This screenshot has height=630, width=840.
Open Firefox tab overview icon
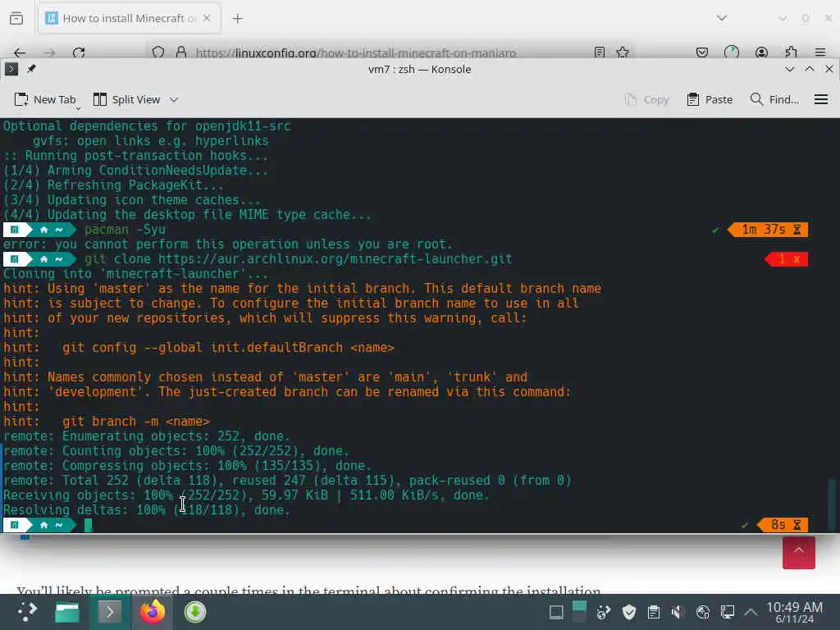click(x=16, y=18)
